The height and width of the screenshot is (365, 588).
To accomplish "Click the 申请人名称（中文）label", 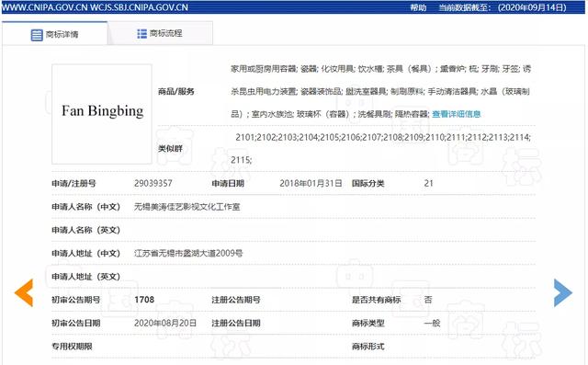I will [x=85, y=207].
